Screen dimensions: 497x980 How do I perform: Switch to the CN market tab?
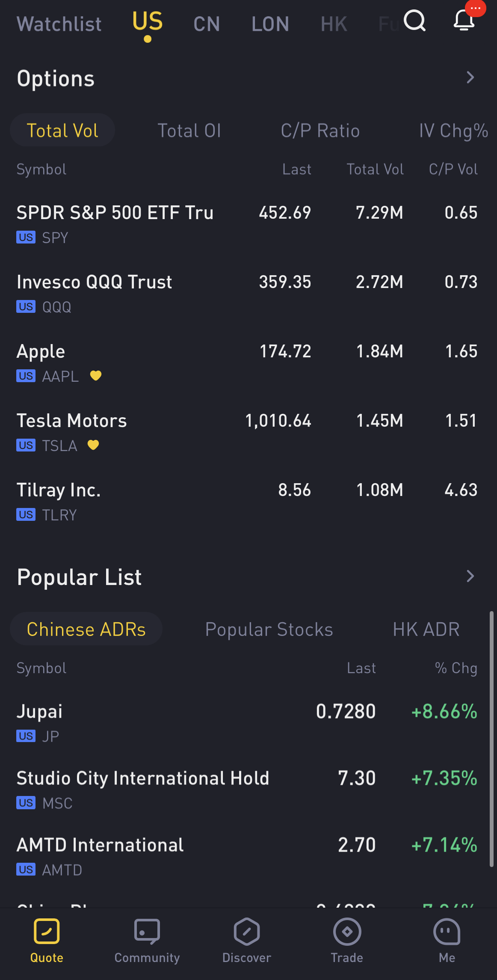[x=207, y=24]
